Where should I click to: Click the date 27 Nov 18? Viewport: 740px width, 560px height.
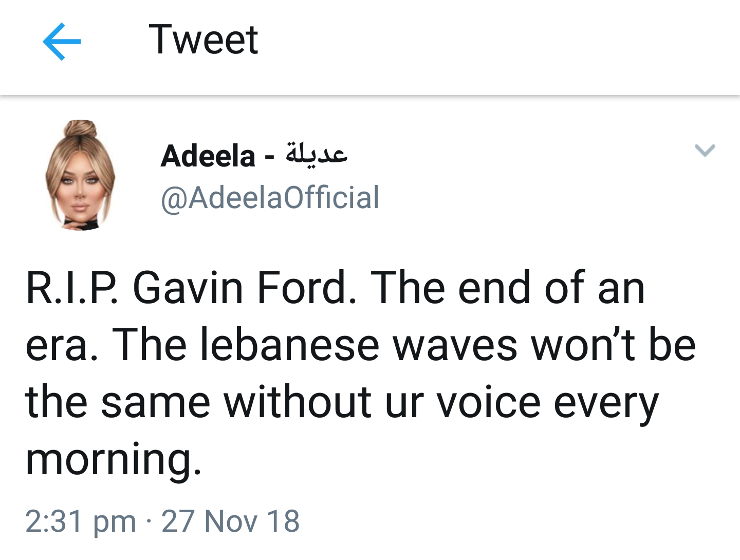coord(230,521)
